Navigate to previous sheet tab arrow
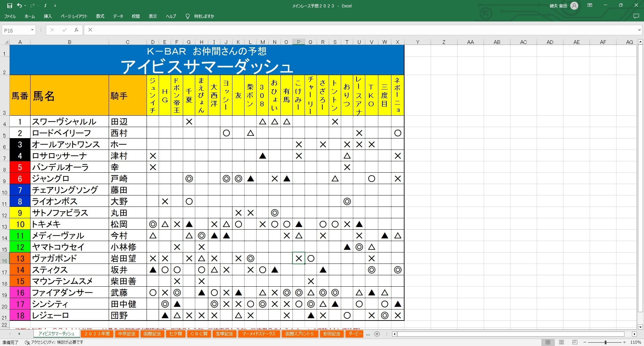Viewport: 644px width, 346px height. [10, 334]
